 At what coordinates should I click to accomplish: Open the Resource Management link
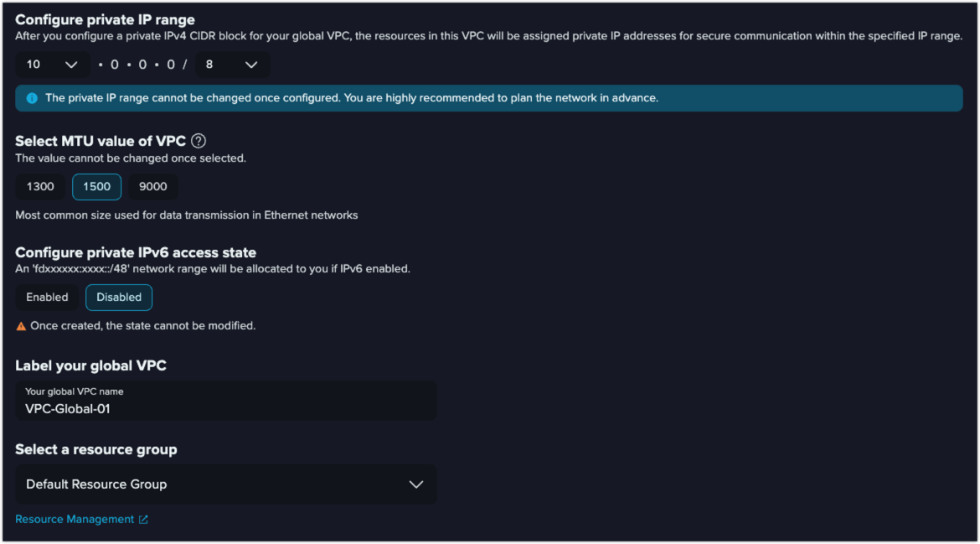coord(75,520)
